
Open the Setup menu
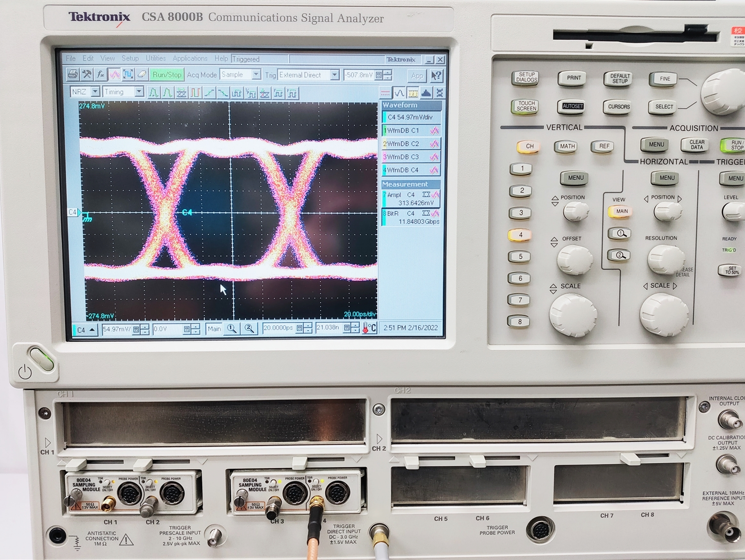130,58
